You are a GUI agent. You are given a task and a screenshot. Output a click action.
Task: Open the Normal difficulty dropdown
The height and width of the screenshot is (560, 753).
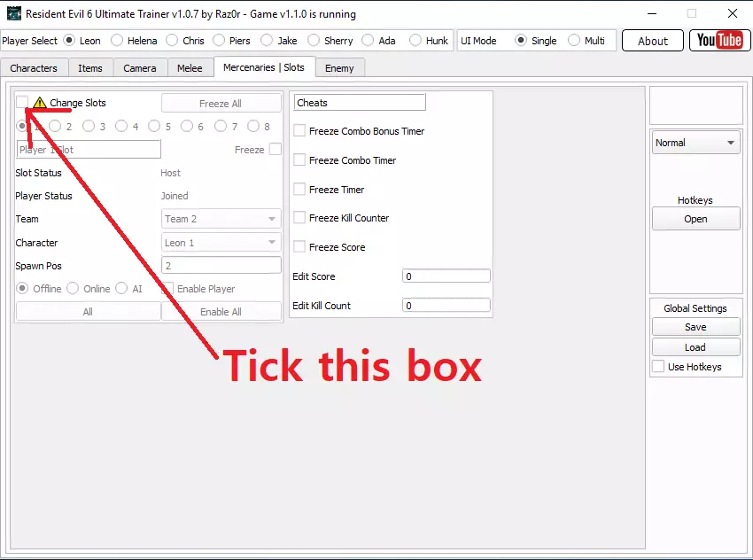click(695, 143)
